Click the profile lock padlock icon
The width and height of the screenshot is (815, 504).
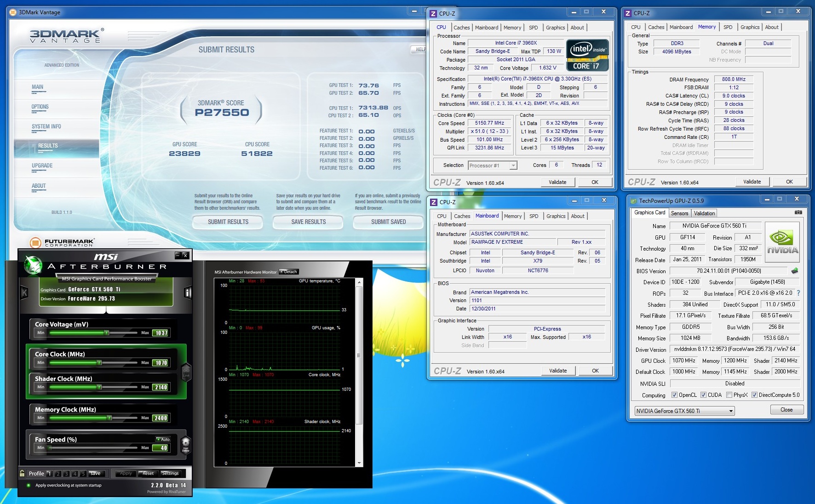pyautogui.click(x=22, y=473)
